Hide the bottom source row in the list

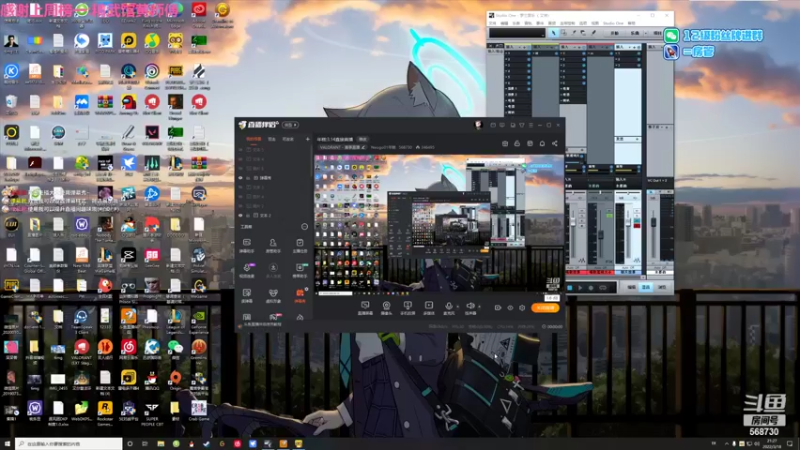click(x=241, y=215)
